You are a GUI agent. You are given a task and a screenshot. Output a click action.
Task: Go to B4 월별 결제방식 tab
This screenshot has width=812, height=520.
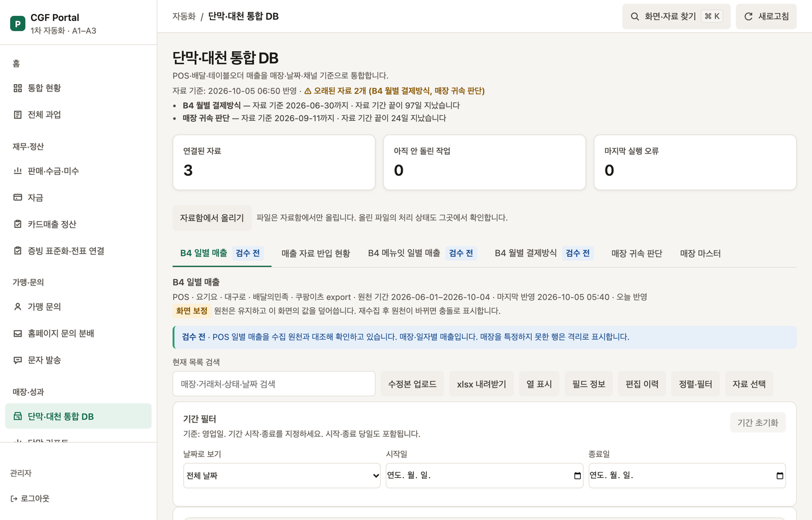click(x=544, y=253)
